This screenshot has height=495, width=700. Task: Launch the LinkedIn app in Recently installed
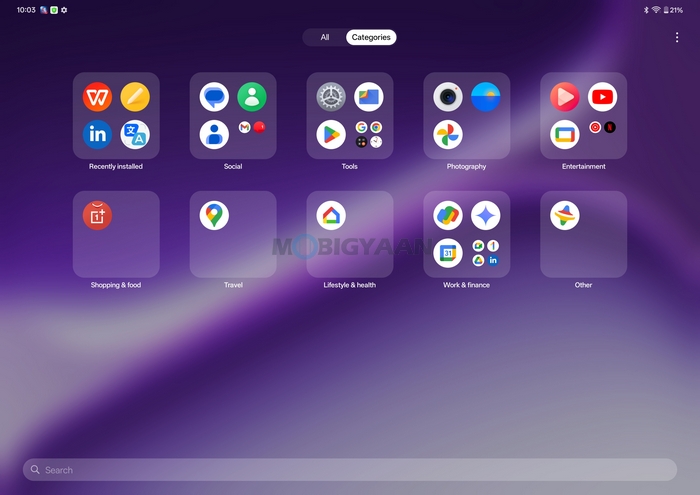[97, 134]
